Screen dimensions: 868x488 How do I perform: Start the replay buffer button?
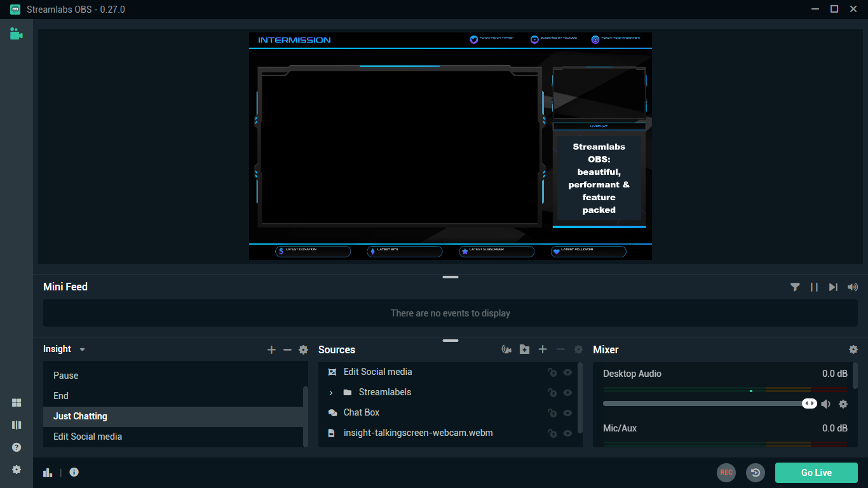pyautogui.click(x=756, y=473)
